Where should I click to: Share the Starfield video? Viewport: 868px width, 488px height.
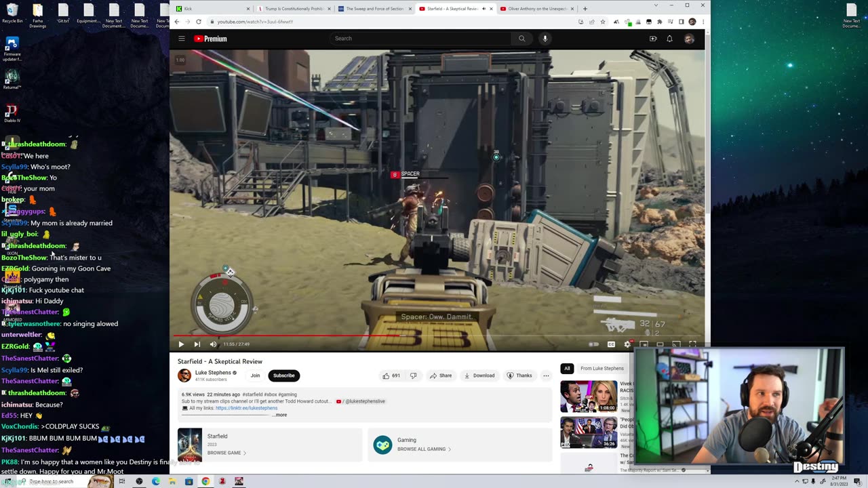[x=441, y=375]
